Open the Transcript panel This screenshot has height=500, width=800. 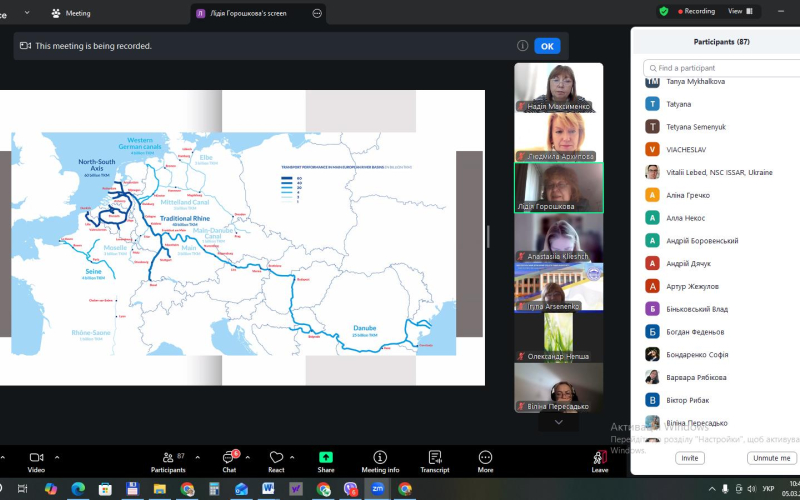point(435,458)
